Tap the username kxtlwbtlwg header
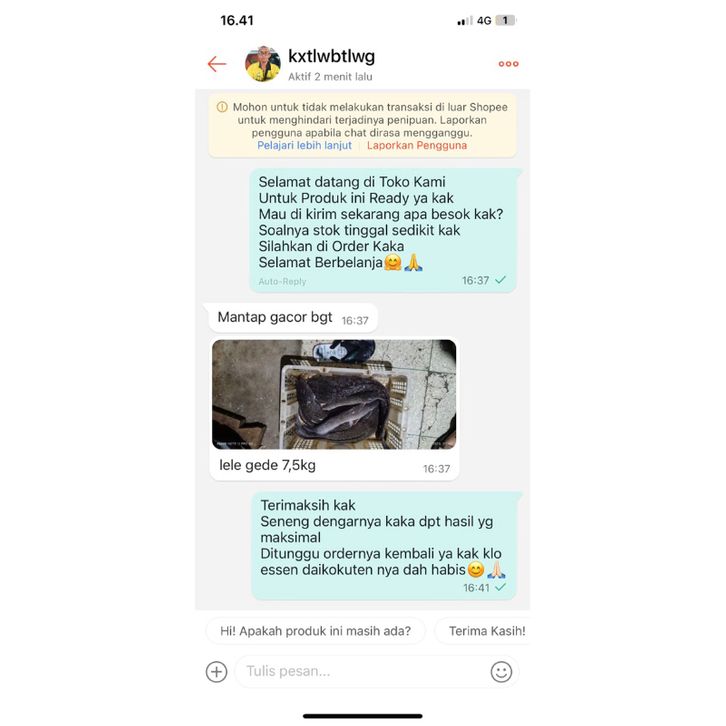This screenshot has width=726, height=726. coord(332,56)
